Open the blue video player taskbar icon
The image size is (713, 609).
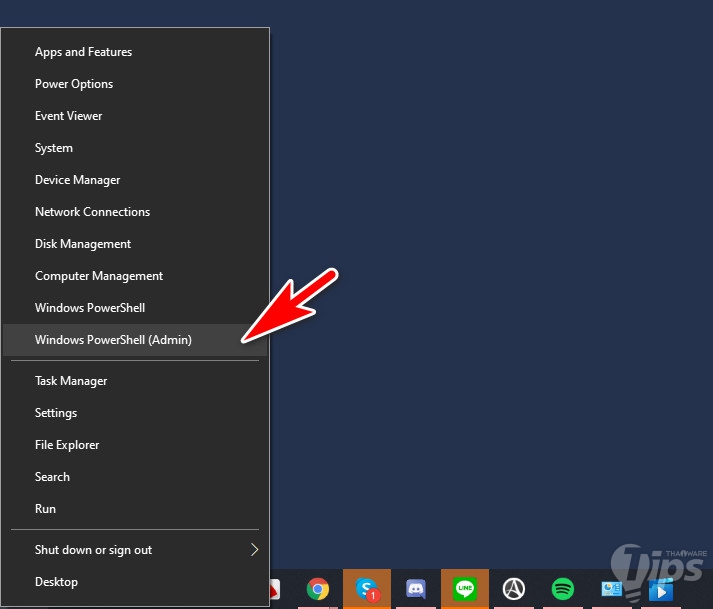pos(661,590)
